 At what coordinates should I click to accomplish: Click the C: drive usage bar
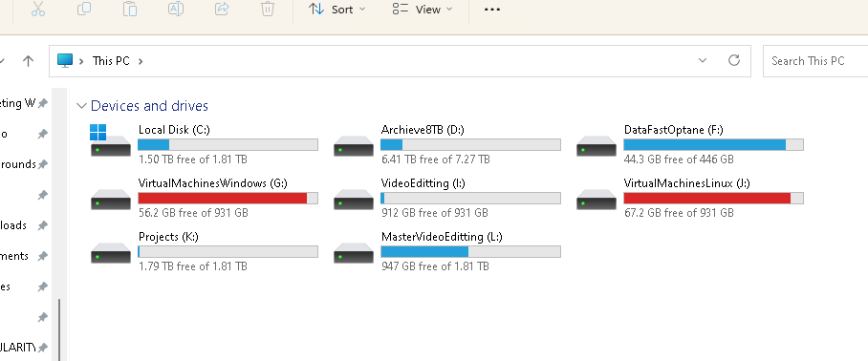[228, 145]
